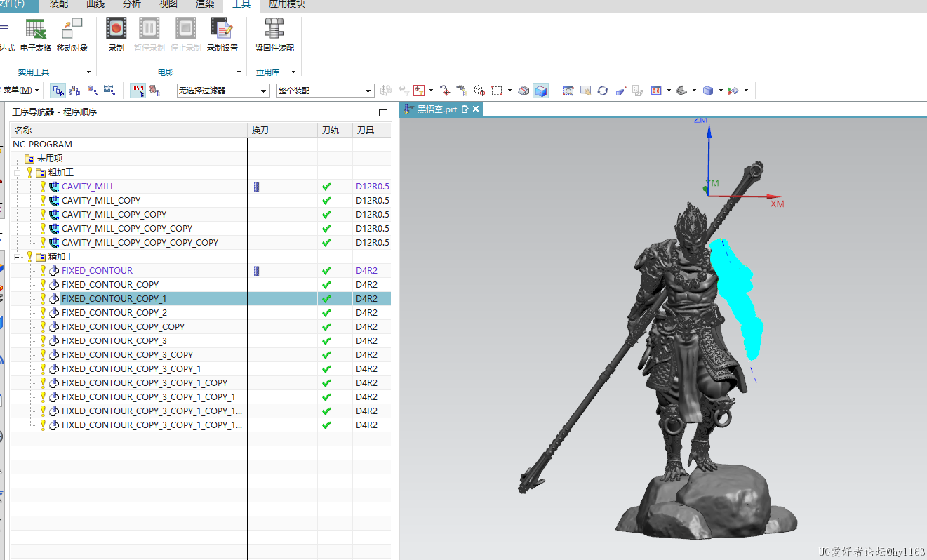Image resolution: width=927 pixels, height=560 pixels.
Task: Expand the 电影 ribbon group arrow
Action: pyautogui.click(x=239, y=72)
